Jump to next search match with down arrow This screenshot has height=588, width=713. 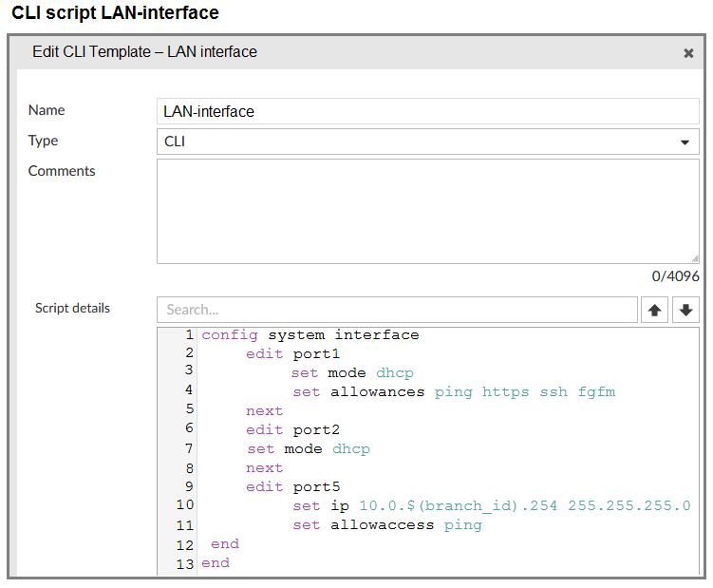[686, 311]
